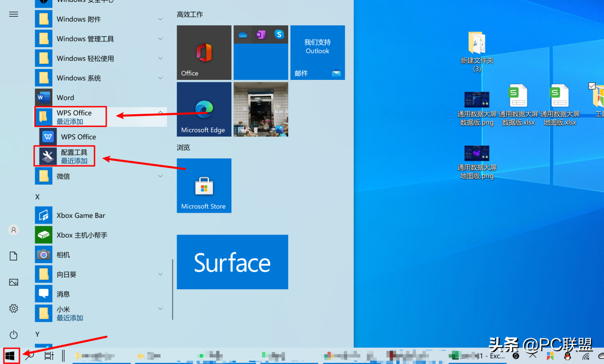Click the colorful squares tray icon
The height and width of the screenshot is (364, 604).
click(x=550, y=355)
